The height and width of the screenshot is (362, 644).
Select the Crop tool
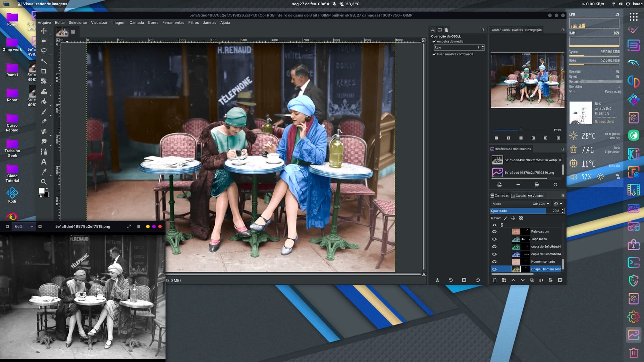[x=44, y=71]
